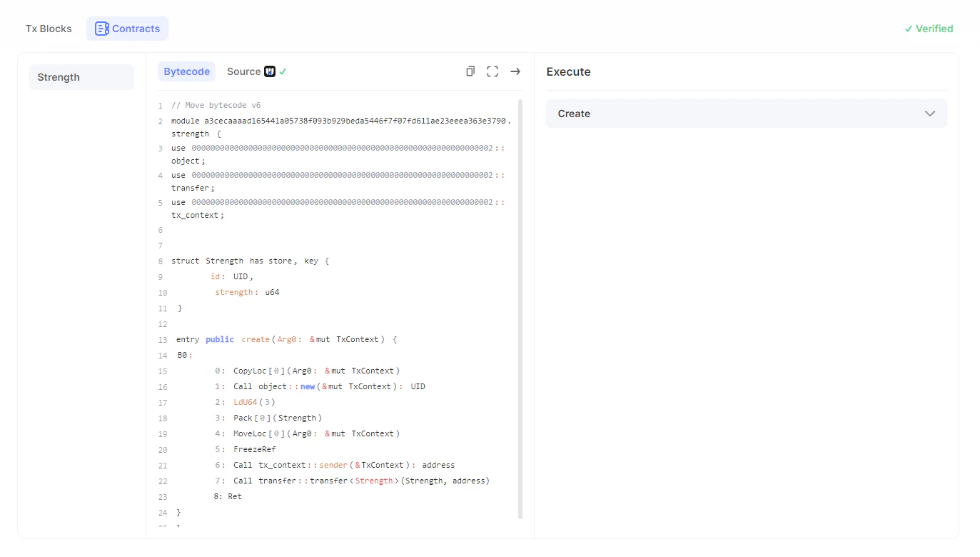Click the 'FreezeRef' instruction
980x557 pixels.
click(245, 449)
